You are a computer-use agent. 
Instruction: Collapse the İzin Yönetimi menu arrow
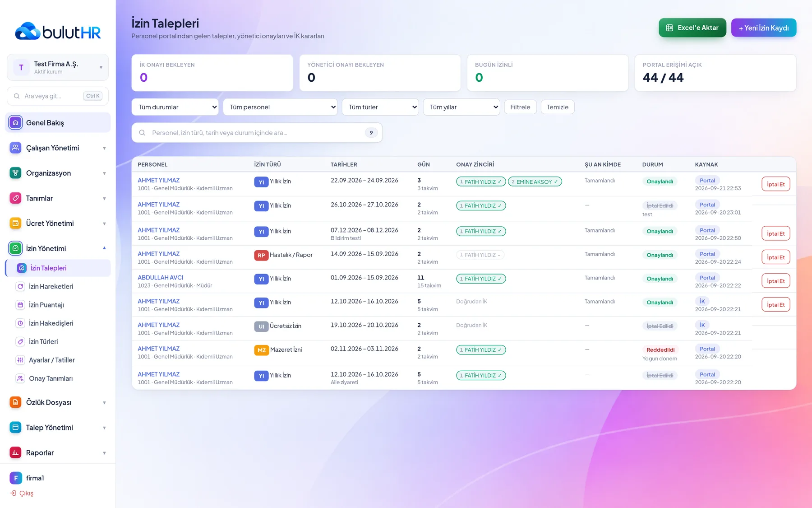[104, 248]
